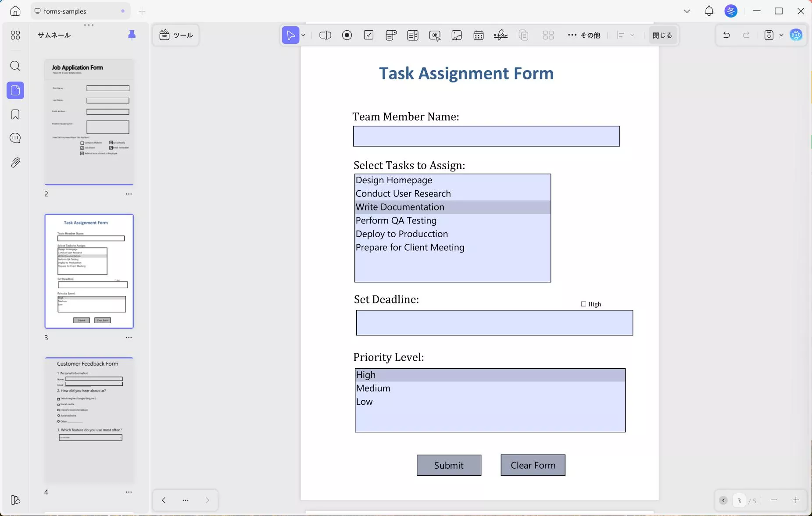The height and width of the screenshot is (516, 812).
Task: Select Conduct User Research task
Action: 453,194
